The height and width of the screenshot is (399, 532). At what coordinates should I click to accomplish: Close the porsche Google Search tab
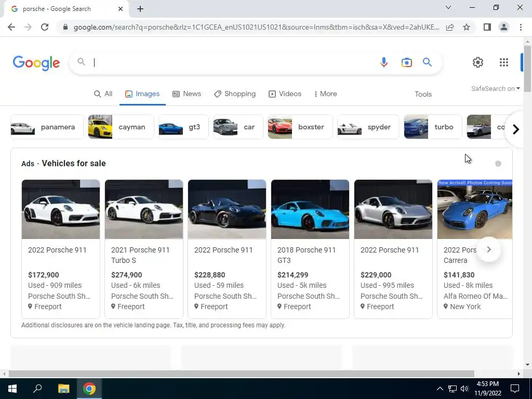[x=121, y=9]
